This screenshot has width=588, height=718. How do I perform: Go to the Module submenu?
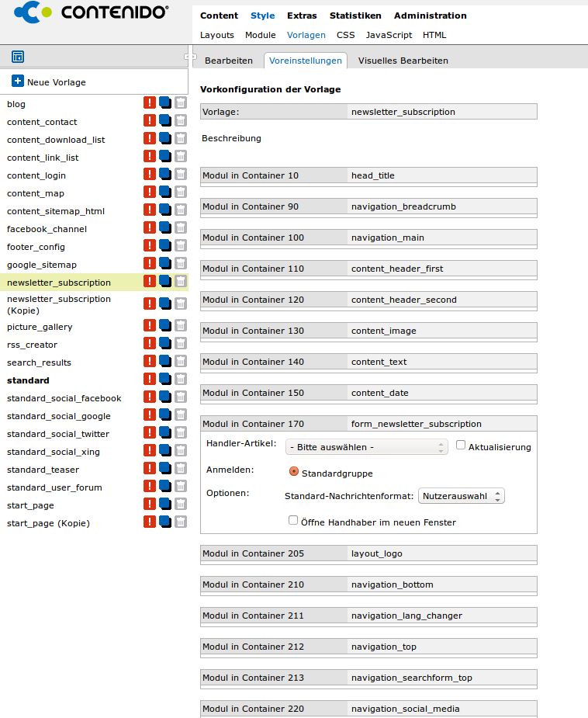[x=260, y=35]
